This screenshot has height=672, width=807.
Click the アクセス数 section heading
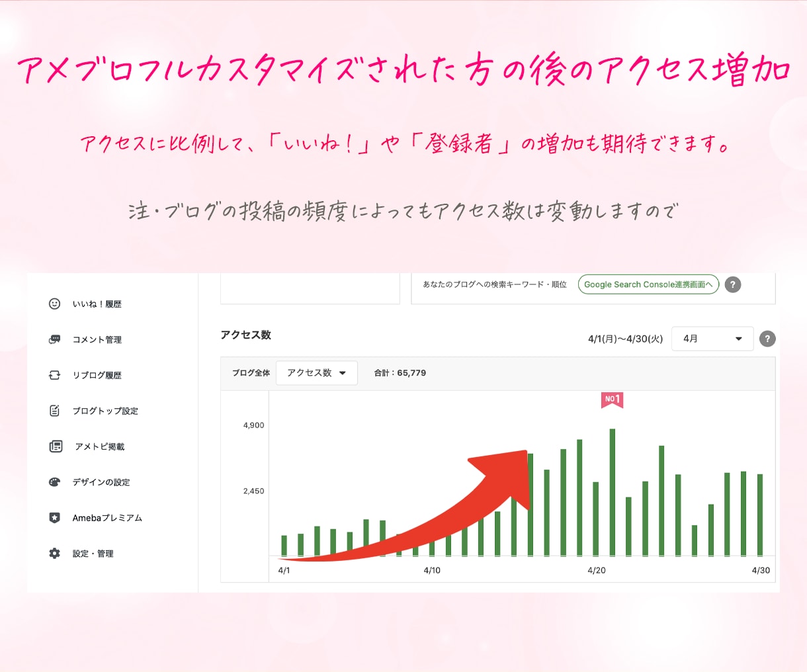coord(246,335)
